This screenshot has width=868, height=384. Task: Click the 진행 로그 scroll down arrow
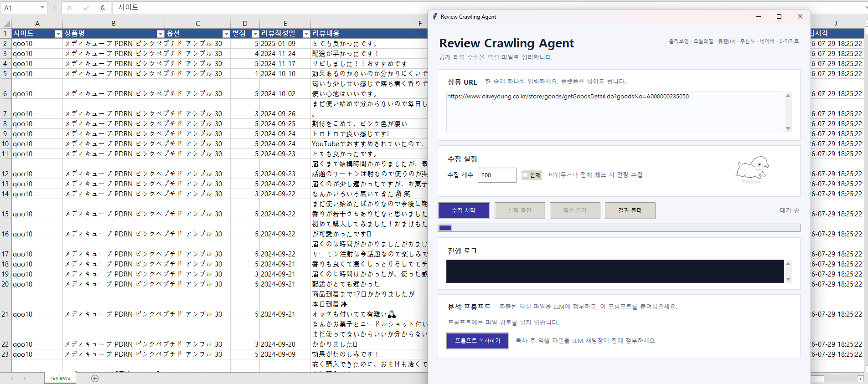coord(788,279)
